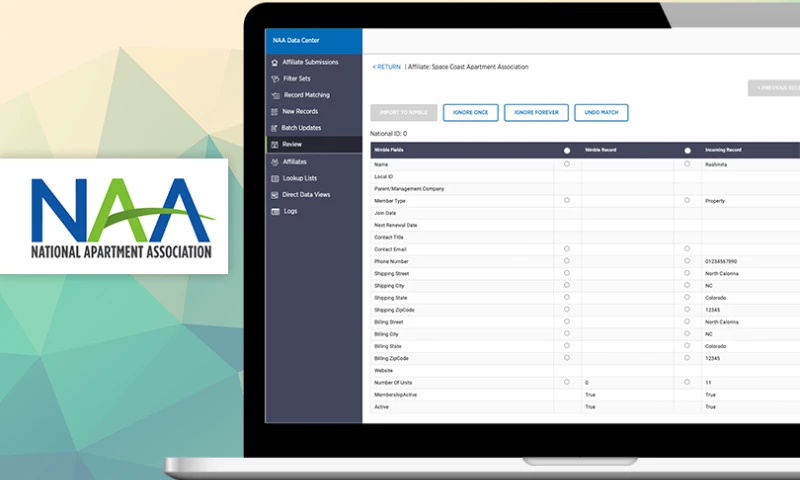Open Batch Updates section
800x480 pixels.
(x=301, y=128)
